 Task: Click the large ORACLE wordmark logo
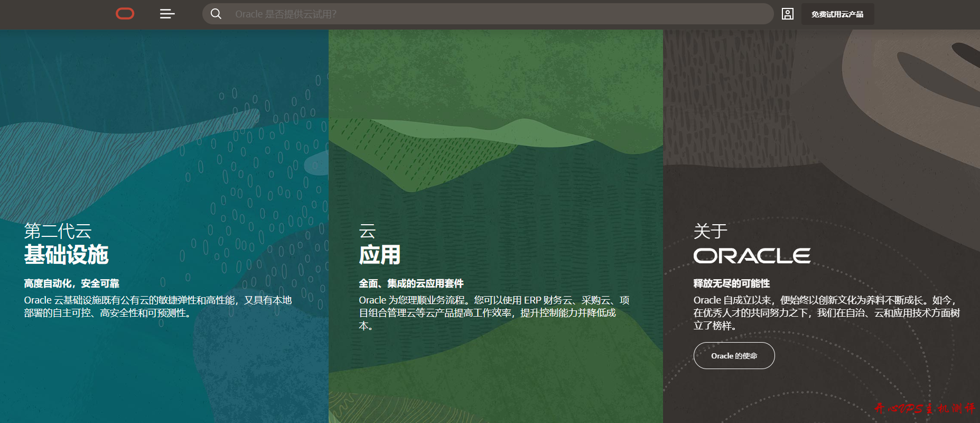pos(752,256)
